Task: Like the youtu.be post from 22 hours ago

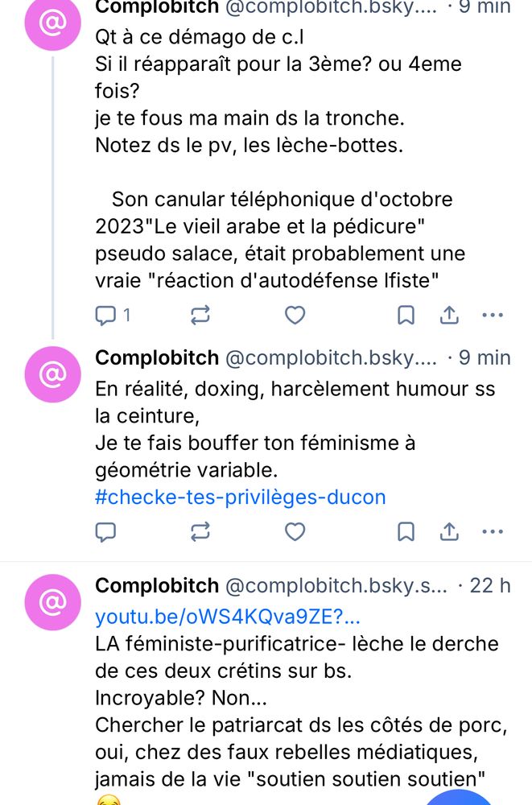Action: tap(295, 803)
